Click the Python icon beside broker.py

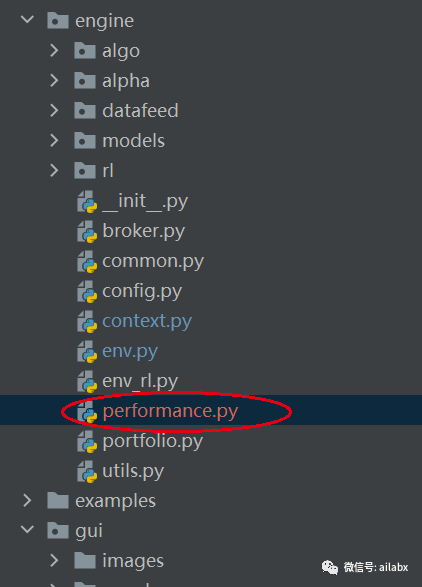coord(87,231)
